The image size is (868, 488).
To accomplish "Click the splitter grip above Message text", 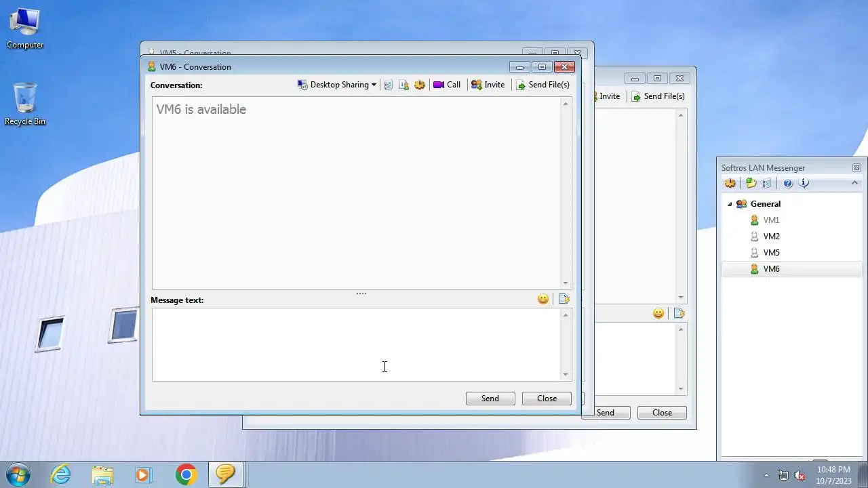I will 361,293.
